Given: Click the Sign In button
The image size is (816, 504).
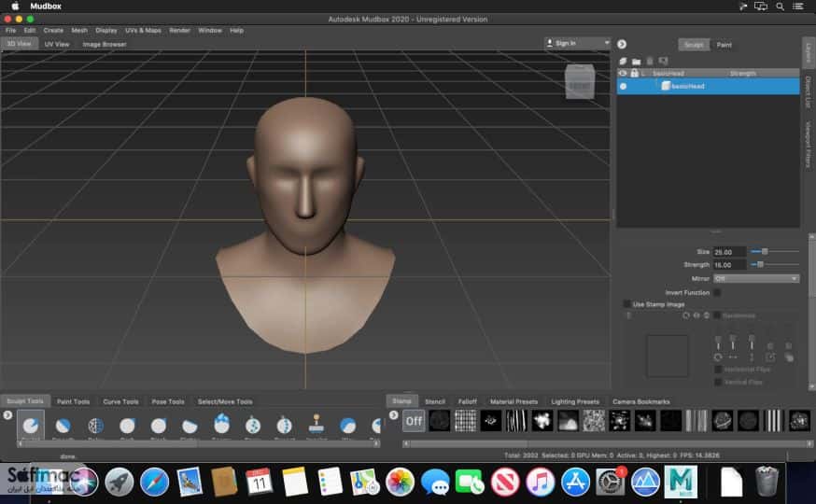Looking at the screenshot, I should click(561, 43).
